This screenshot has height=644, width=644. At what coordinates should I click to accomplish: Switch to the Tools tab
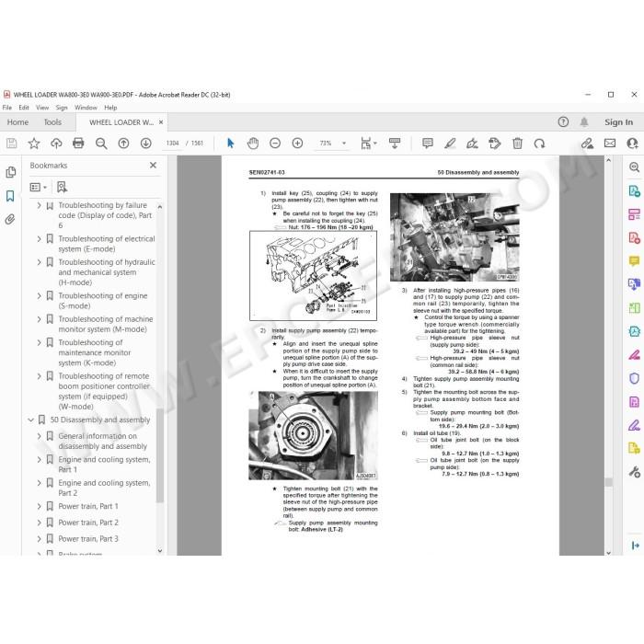point(52,122)
